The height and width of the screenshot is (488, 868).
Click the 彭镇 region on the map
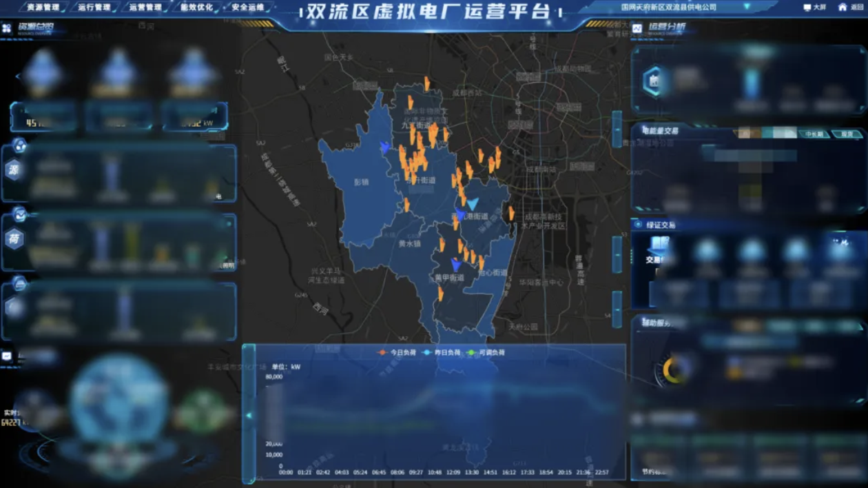(362, 183)
